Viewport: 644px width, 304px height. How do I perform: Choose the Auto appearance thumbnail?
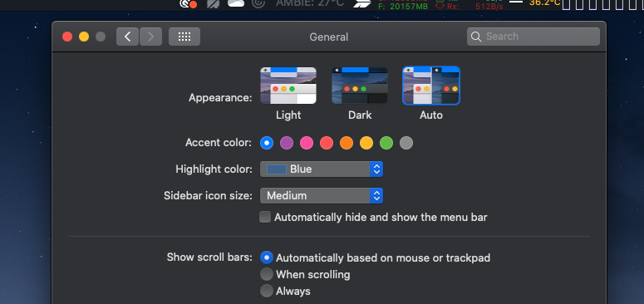(x=431, y=86)
